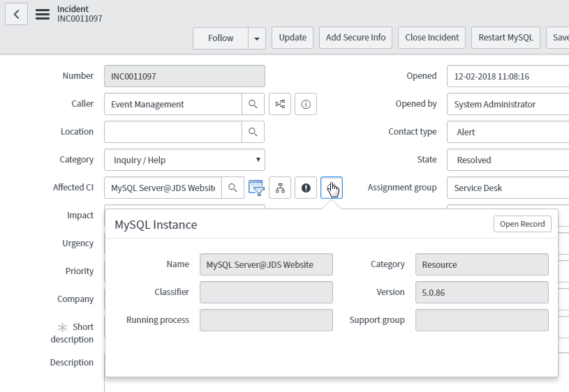Click the INC0011097 header subtitle

pos(80,19)
